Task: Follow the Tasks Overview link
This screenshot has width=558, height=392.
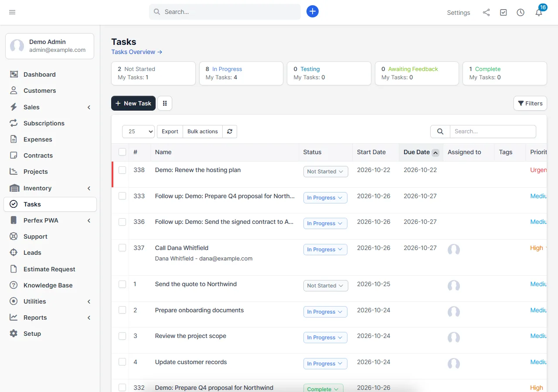Action: [137, 52]
